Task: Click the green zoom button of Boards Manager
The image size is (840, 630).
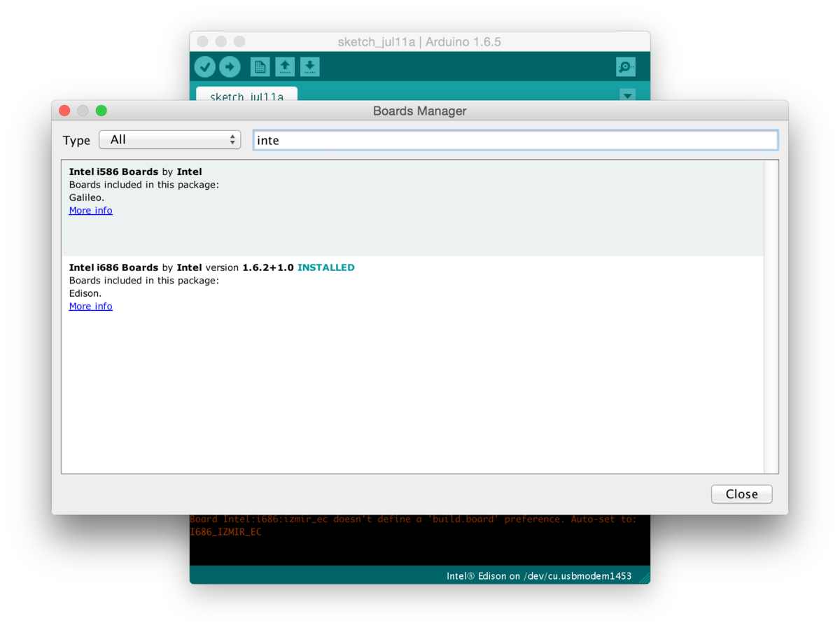Action: [x=101, y=111]
